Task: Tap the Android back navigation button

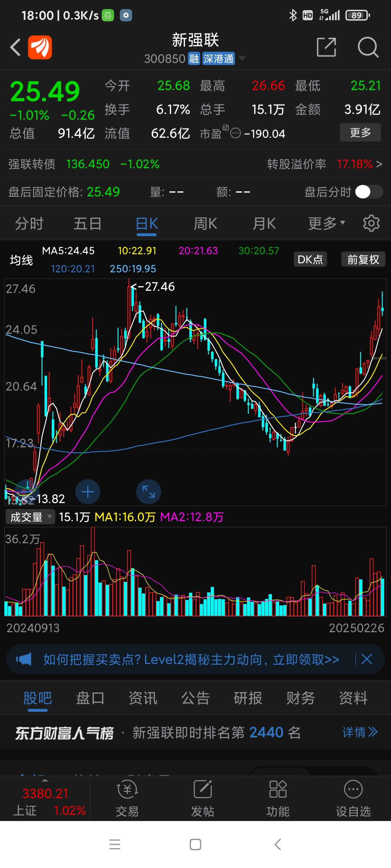Action: tap(278, 844)
